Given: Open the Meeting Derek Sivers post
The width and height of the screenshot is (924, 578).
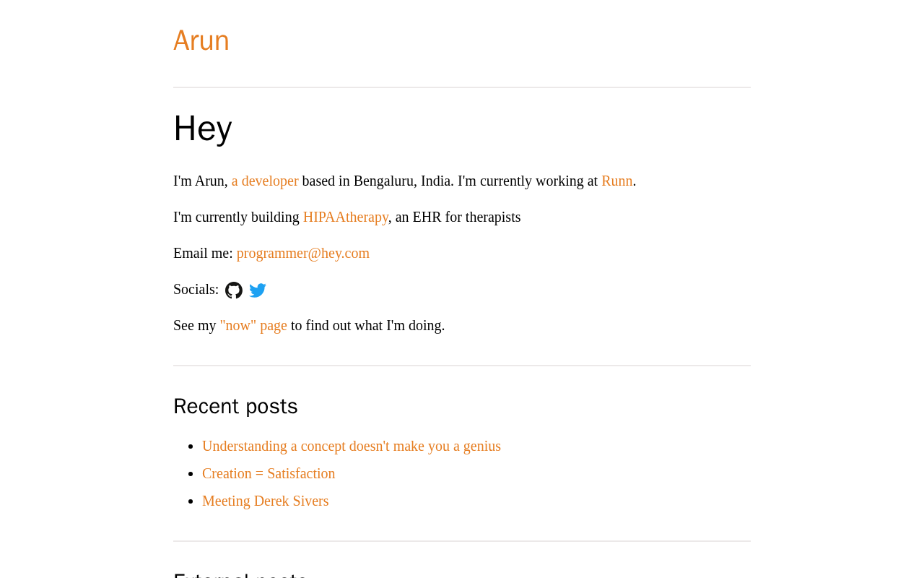Looking at the screenshot, I should 266,501.
